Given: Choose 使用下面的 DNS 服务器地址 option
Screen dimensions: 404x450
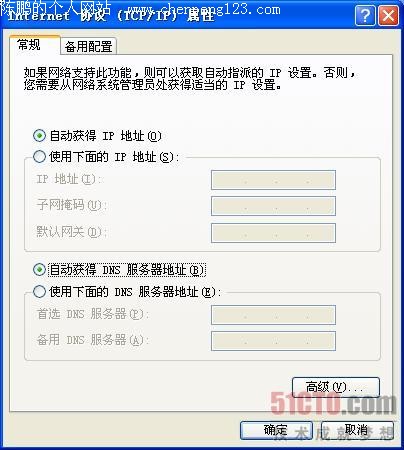Looking at the screenshot, I should [39, 291].
